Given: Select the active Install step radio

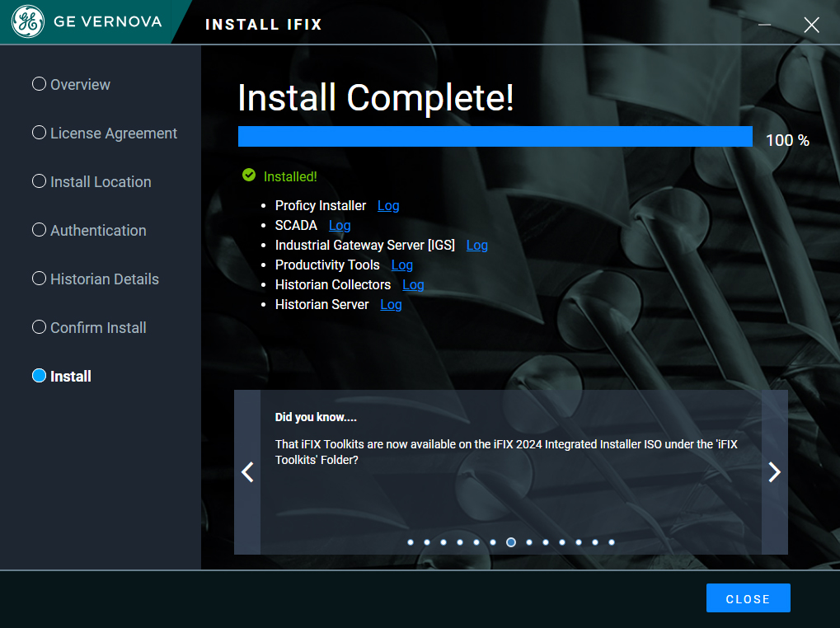Looking at the screenshot, I should click(x=39, y=375).
